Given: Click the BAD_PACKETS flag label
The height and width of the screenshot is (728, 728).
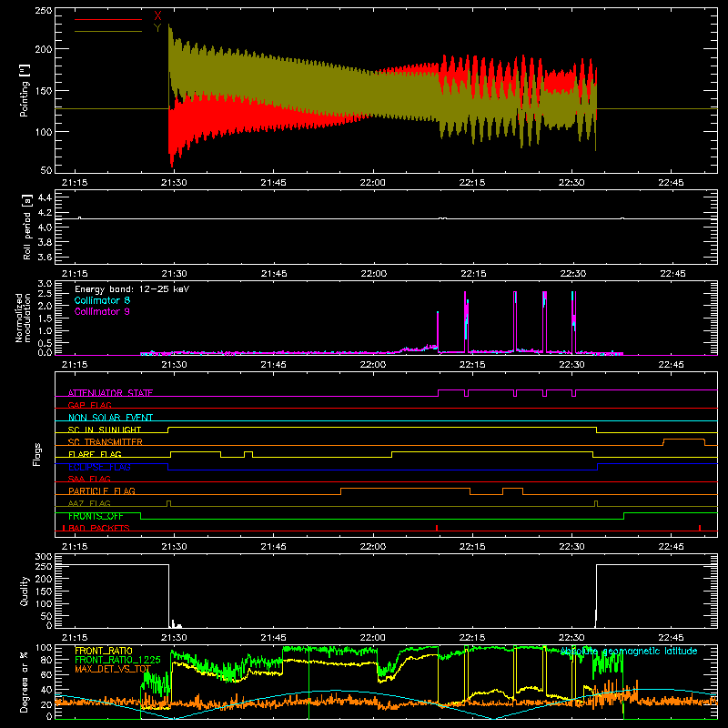Looking at the screenshot, I should click(99, 528).
